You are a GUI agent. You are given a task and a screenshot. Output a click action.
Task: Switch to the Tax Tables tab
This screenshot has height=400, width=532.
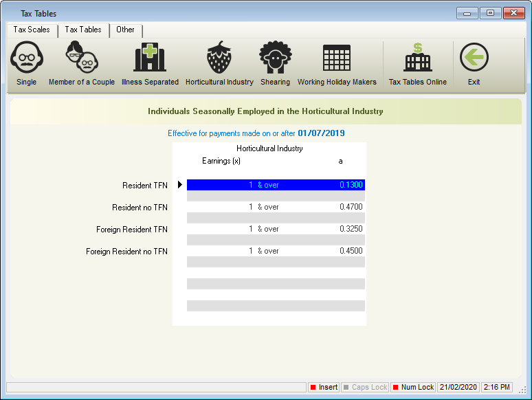click(83, 30)
